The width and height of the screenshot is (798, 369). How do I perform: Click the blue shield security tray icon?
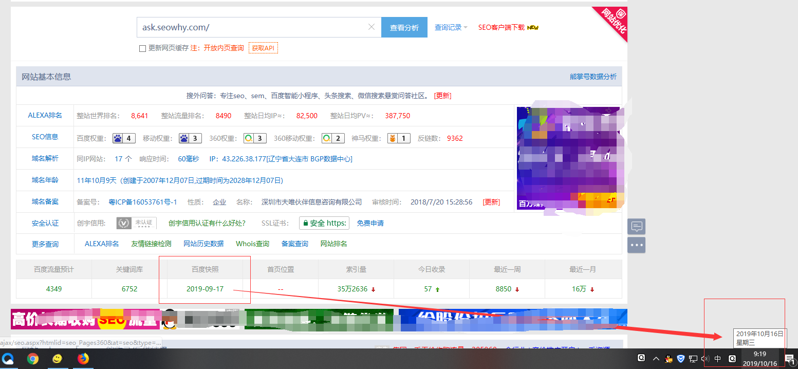coord(680,359)
